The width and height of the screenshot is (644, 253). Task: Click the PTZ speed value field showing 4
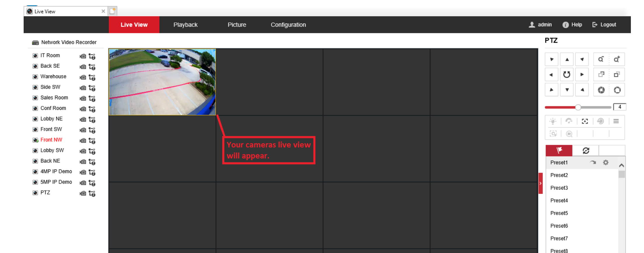(619, 107)
